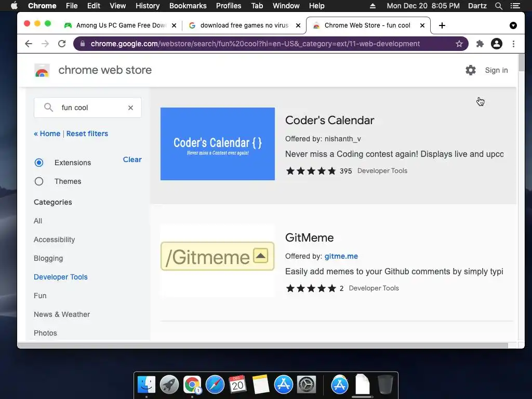Close the Among Us PC Game tab
532x399 pixels.
click(174, 25)
